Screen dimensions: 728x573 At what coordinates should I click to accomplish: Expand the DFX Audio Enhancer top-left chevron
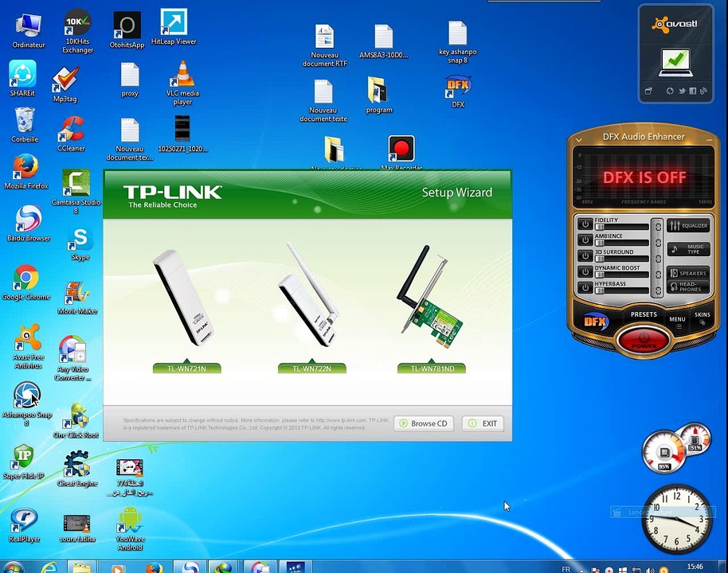[x=578, y=139]
